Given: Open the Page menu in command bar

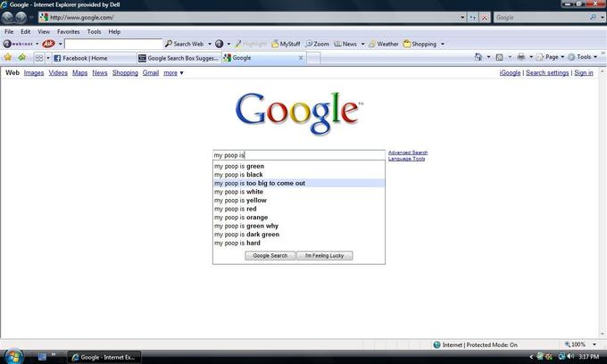Looking at the screenshot, I should tap(550, 57).
